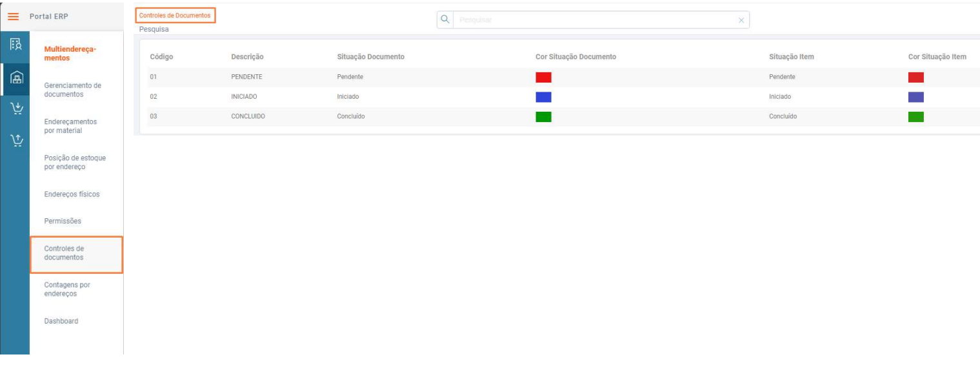
Task: Open the hamburger menu icon
Action: pos(13,16)
